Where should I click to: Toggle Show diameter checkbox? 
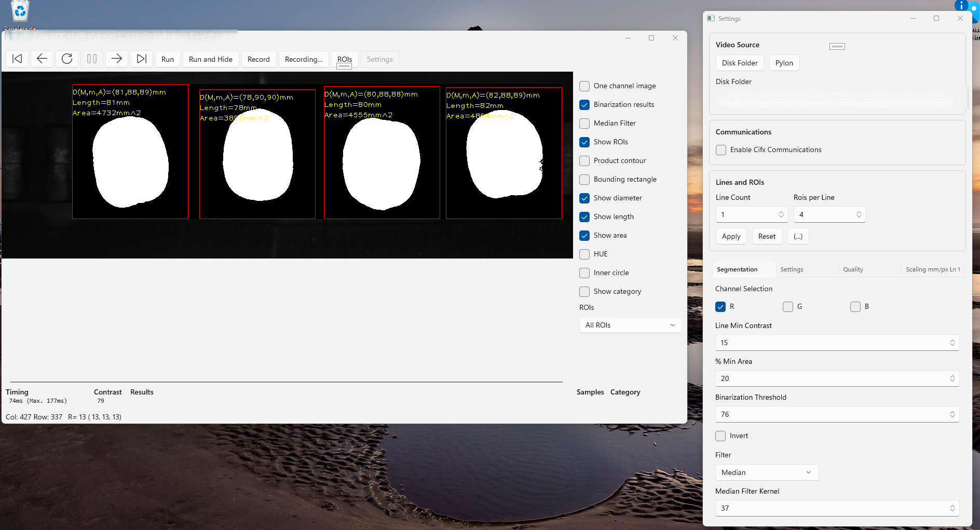(x=584, y=198)
